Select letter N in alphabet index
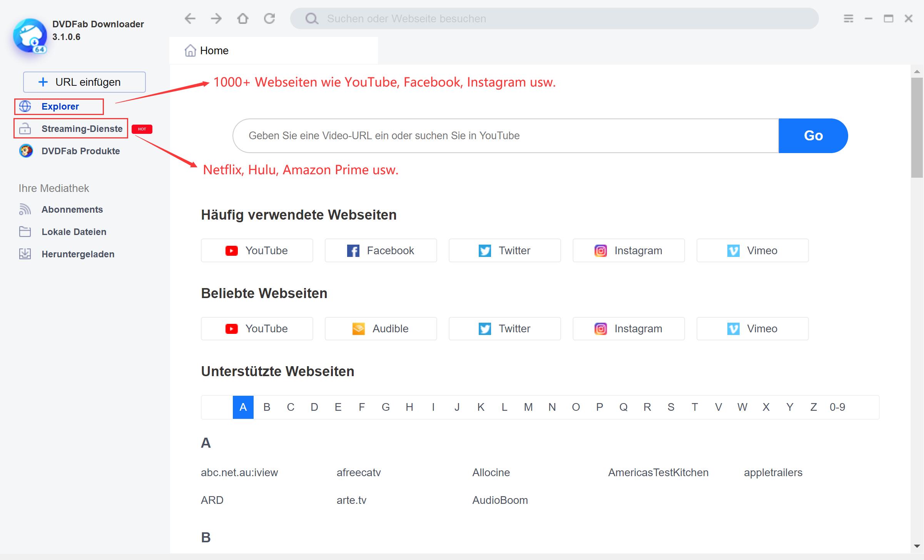924x560 pixels. pyautogui.click(x=552, y=407)
